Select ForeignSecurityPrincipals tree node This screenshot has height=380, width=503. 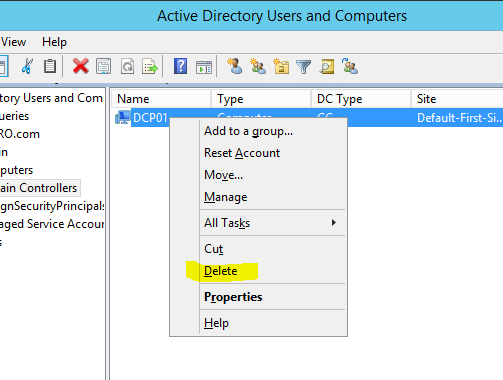(52, 206)
